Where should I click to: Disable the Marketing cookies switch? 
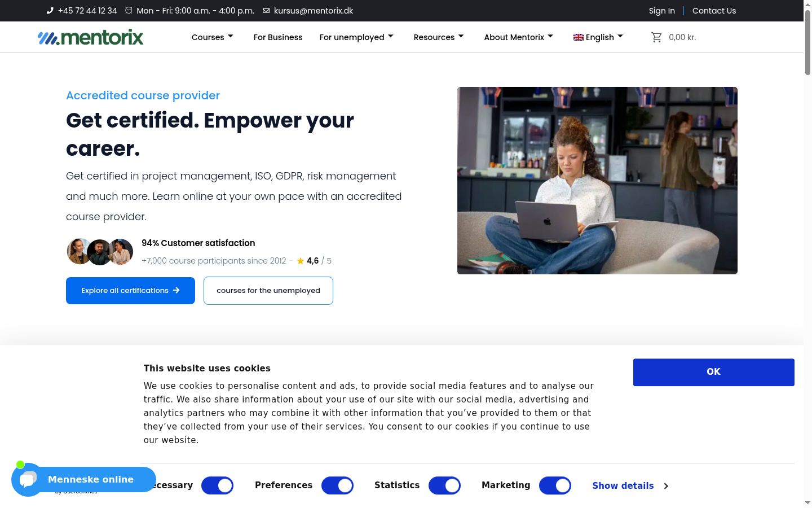click(x=555, y=485)
